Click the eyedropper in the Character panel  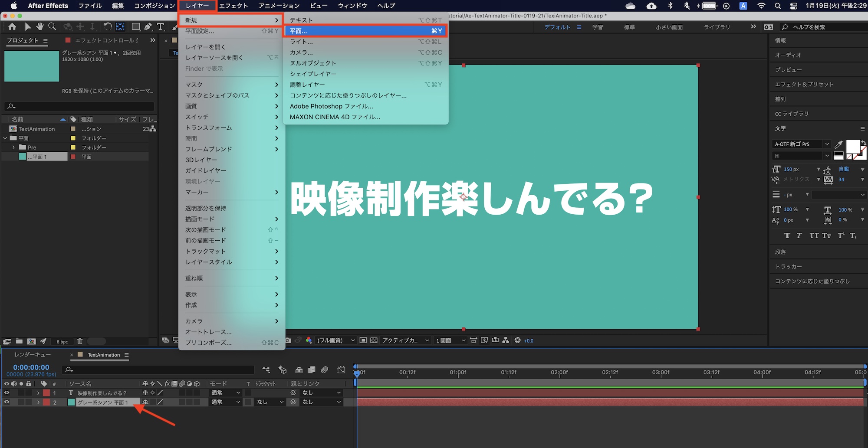coord(838,145)
